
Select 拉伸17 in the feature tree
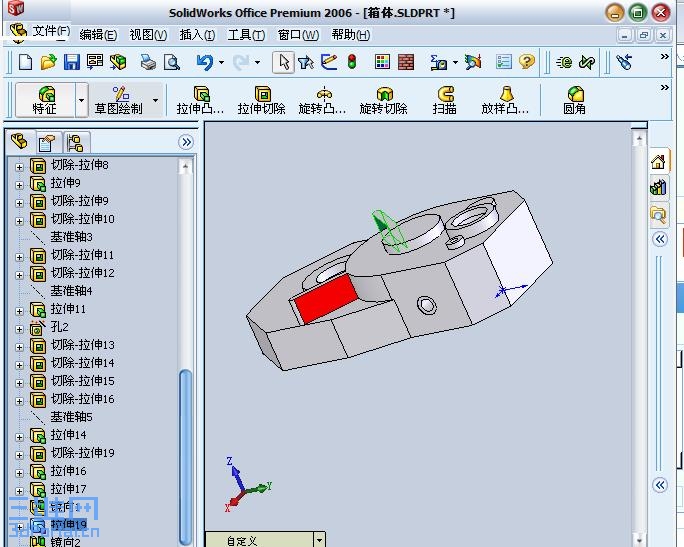coord(68,489)
